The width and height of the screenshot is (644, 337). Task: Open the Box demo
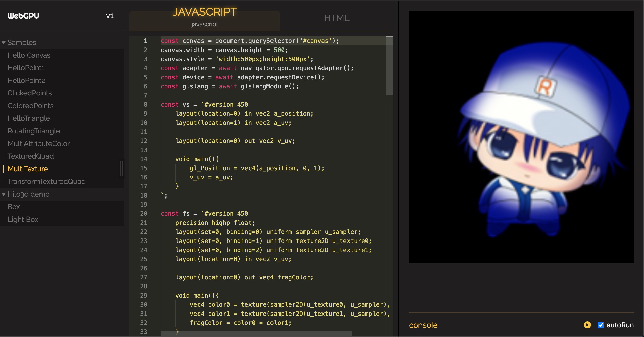[x=14, y=207]
